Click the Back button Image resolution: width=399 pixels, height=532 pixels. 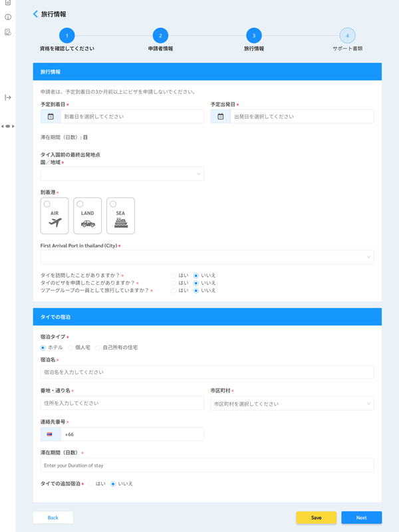pyautogui.click(x=53, y=518)
